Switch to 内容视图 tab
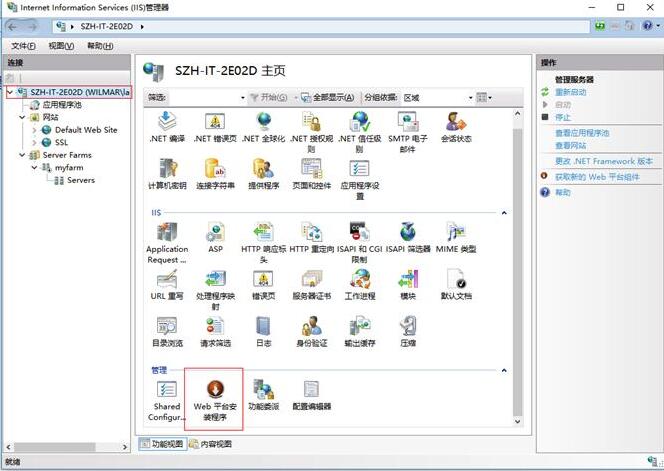664x471 pixels. [211, 444]
